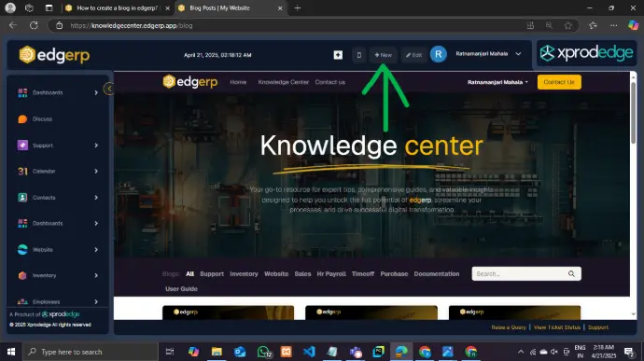This screenshot has height=361, width=644.
Task: Open the View Ticket Status link
Action: pyautogui.click(x=557, y=327)
